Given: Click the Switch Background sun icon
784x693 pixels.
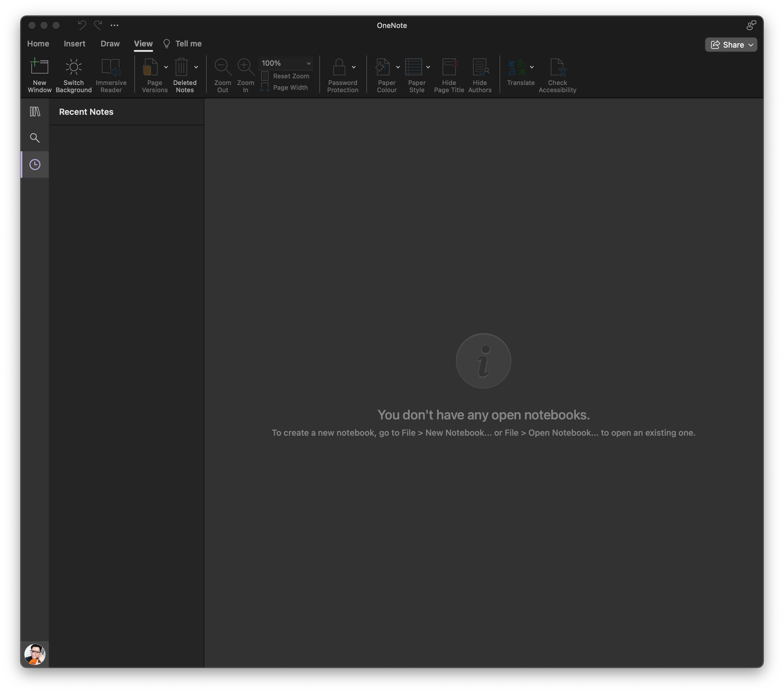Looking at the screenshot, I should click(x=74, y=67).
